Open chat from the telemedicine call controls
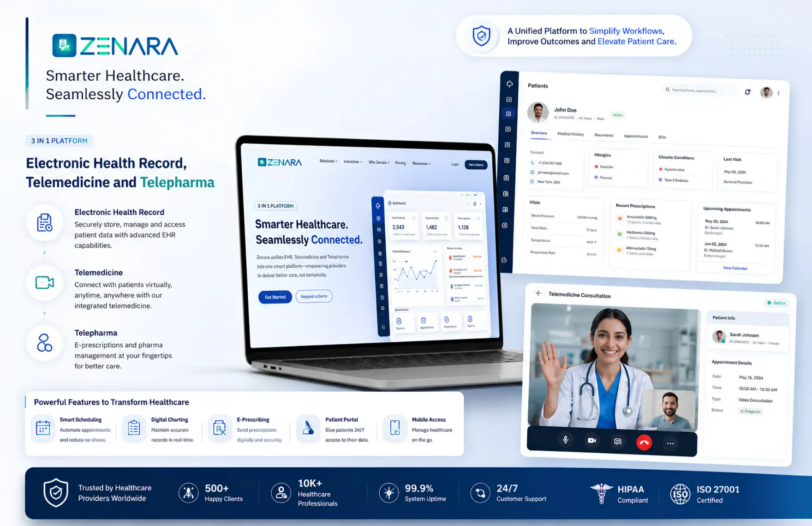Image resolution: width=812 pixels, height=526 pixels. pos(618,442)
